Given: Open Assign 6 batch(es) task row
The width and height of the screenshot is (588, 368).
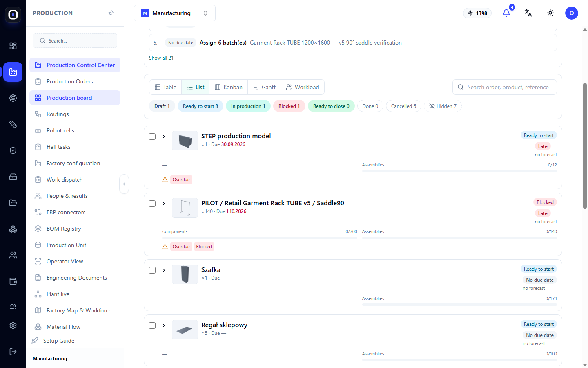Looking at the screenshot, I should pyautogui.click(x=353, y=43).
